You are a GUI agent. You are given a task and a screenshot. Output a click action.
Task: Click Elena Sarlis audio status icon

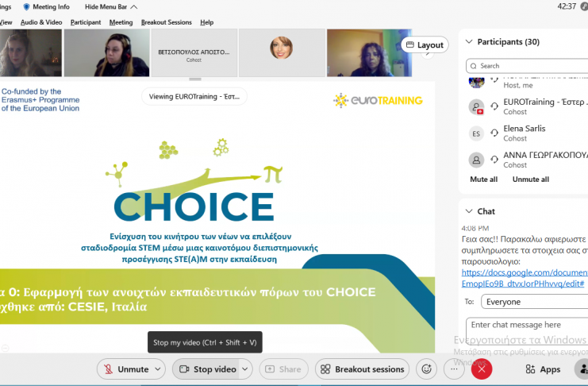(x=494, y=133)
